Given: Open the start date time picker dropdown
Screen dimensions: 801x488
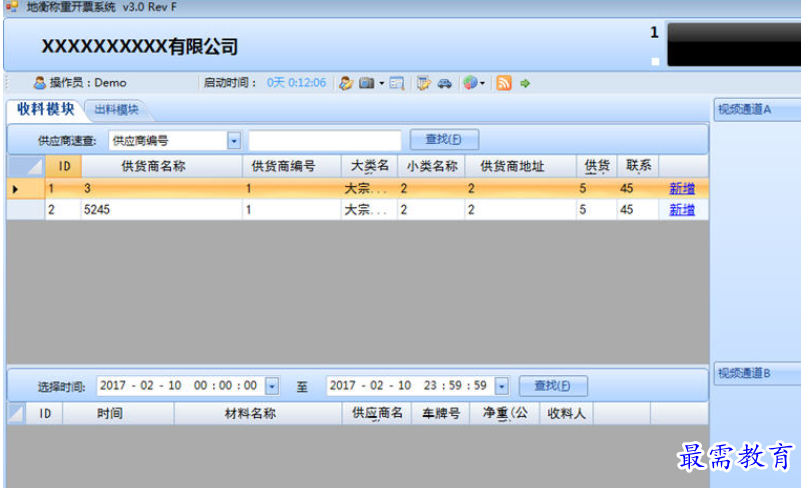Looking at the screenshot, I should point(272,386).
